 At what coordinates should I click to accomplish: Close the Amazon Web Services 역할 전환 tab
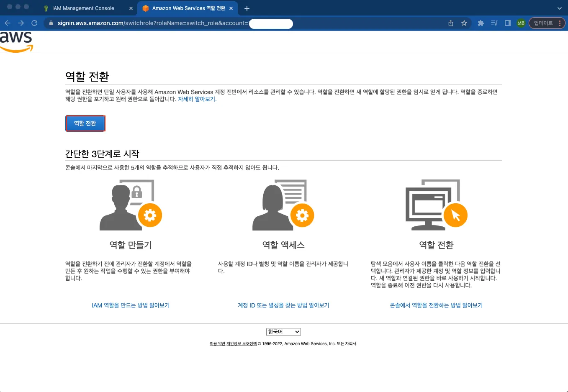tap(231, 8)
